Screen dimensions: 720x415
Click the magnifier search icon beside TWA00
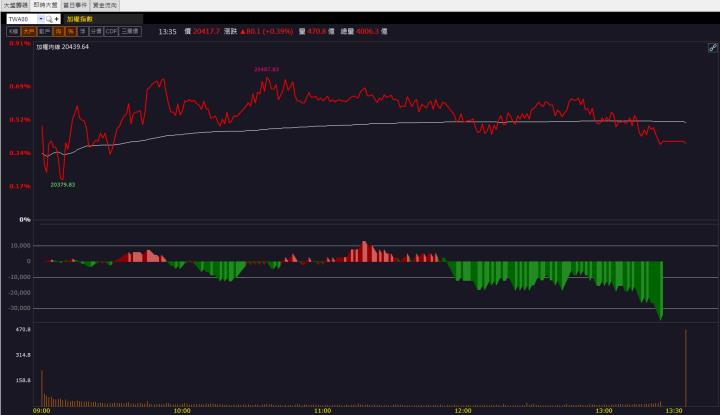50,18
